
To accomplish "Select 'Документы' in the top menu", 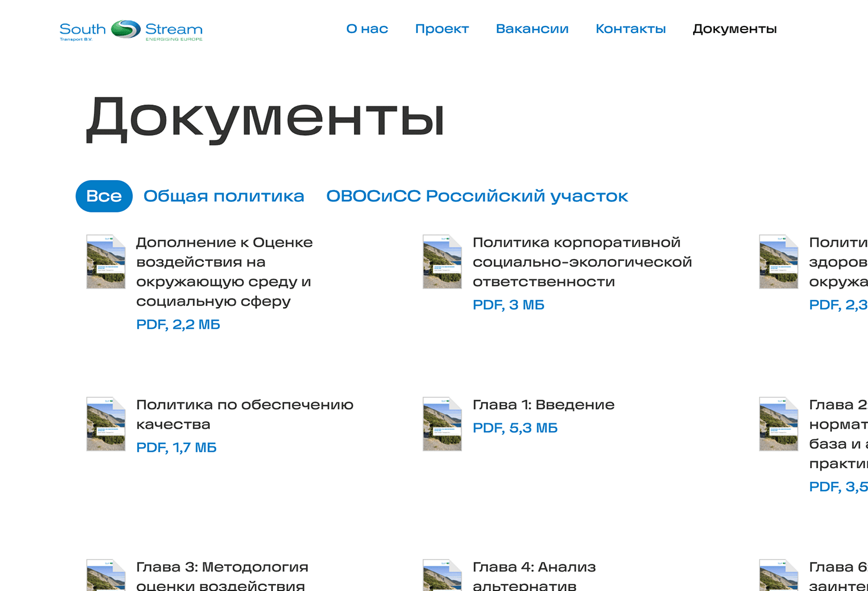I will click(x=734, y=29).
